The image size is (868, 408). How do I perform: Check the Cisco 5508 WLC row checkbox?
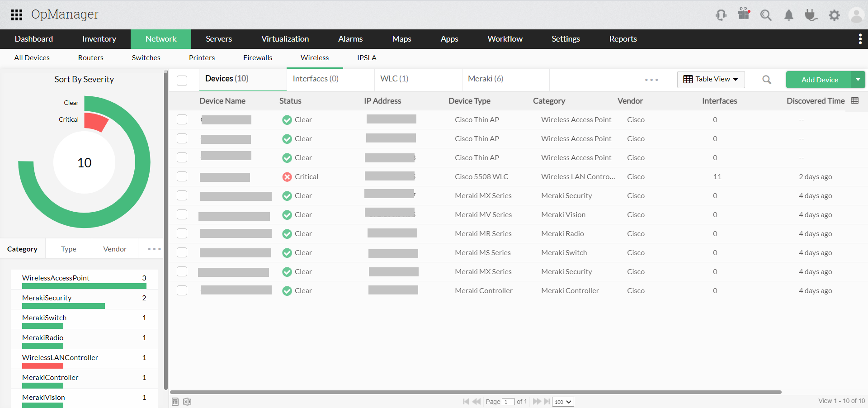[182, 176]
